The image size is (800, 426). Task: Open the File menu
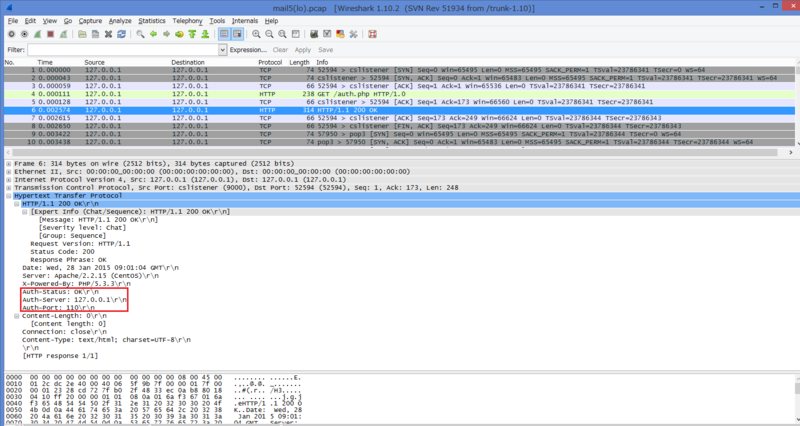(x=13, y=21)
